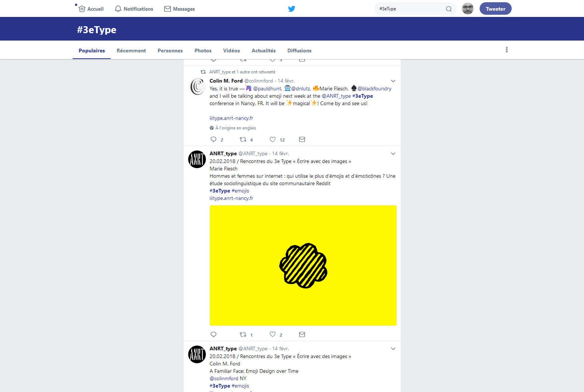Image resolution: width=584 pixels, height=392 pixels.
Task: Reply to the ANRT_type Marie Flesch tweet
Action: coord(213,334)
